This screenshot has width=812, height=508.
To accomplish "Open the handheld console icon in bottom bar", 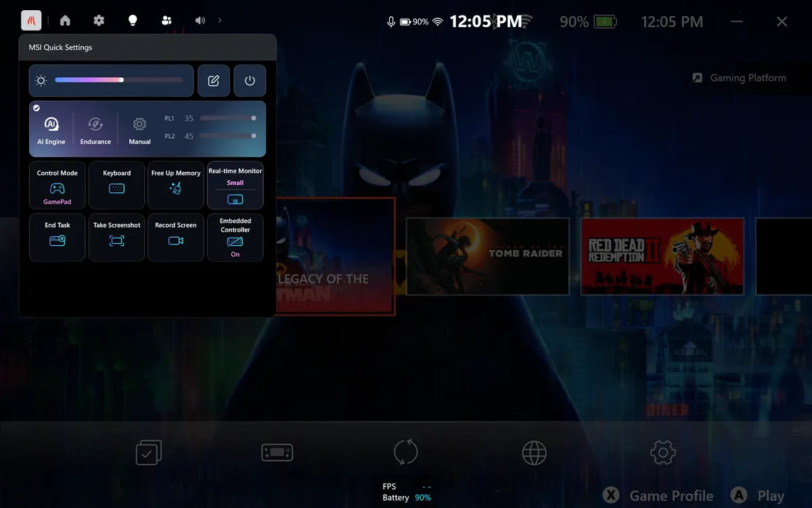I will point(277,452).
